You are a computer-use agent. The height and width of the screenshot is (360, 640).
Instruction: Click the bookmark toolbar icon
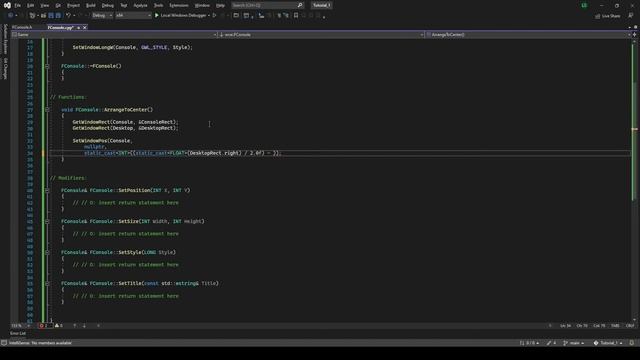296,16
